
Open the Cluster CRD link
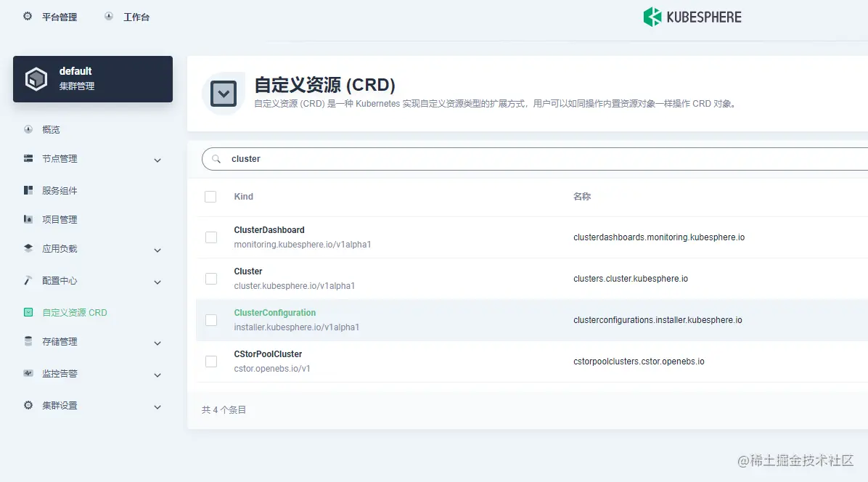(x=248, y=271)
